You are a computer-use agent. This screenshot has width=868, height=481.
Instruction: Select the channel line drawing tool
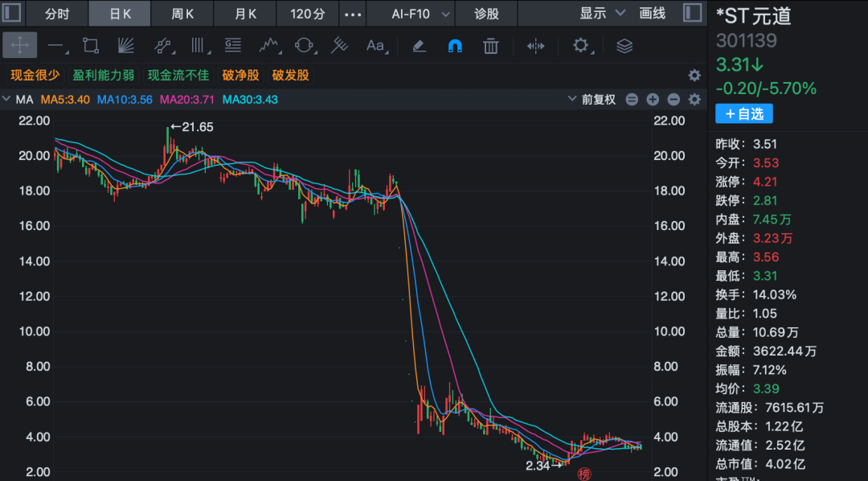pyautogui.click(x=162, y=45)
